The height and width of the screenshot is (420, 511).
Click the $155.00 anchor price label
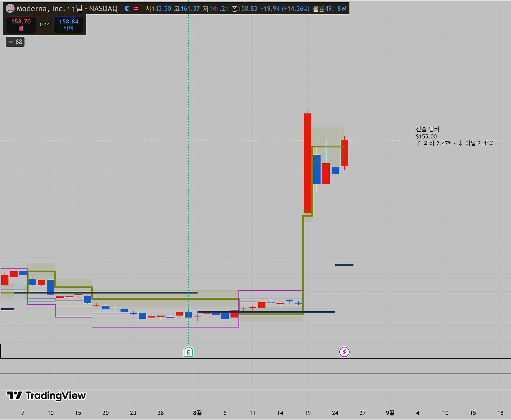(426, 136)
